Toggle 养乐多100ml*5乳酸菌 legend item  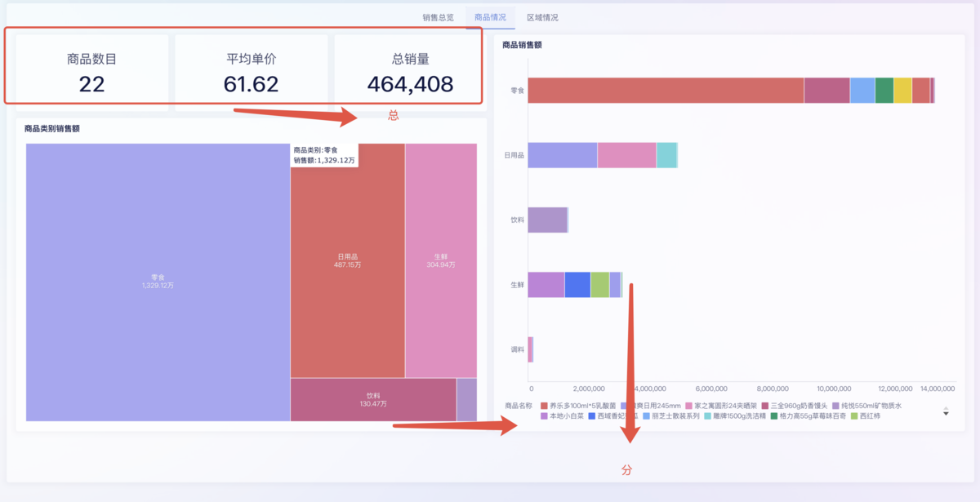click(x=545, y=405)
